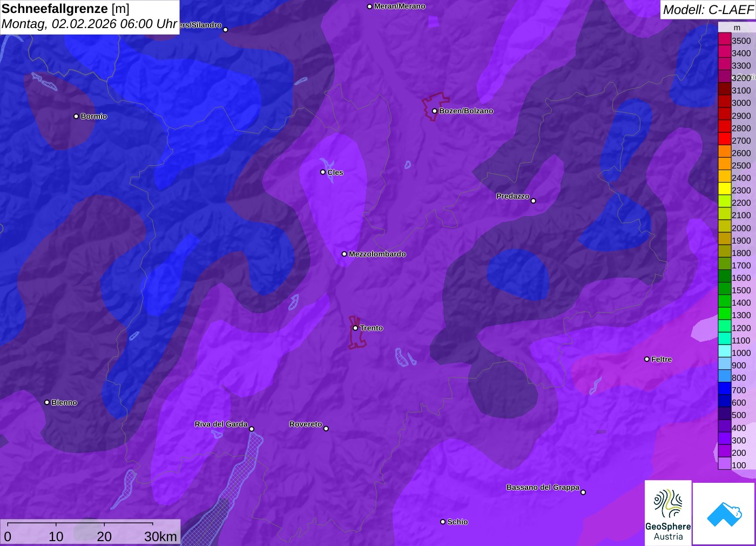Click the 30km scale bar label
Image resolution: width=756 pixels, height=546 pixels.
[160, 536]
